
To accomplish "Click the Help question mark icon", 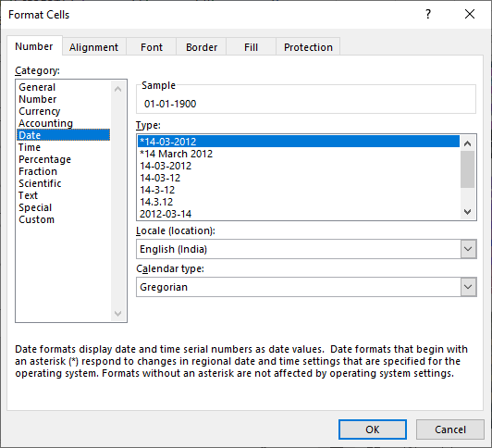I will point(428,14).
